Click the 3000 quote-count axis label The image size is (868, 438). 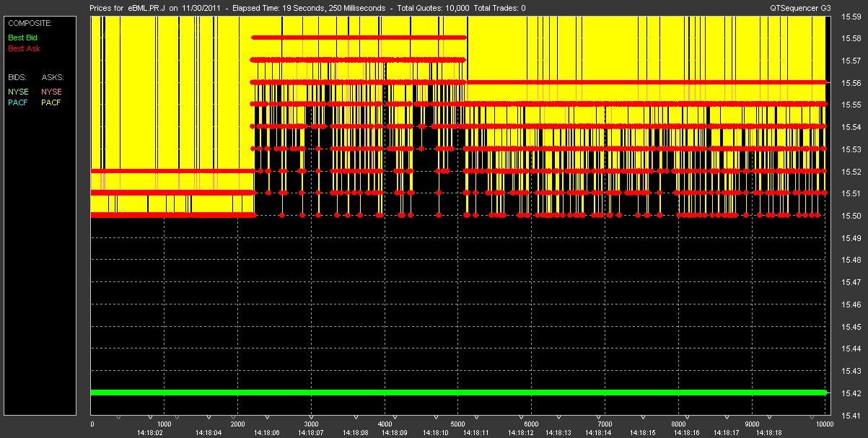pos(311,424)
